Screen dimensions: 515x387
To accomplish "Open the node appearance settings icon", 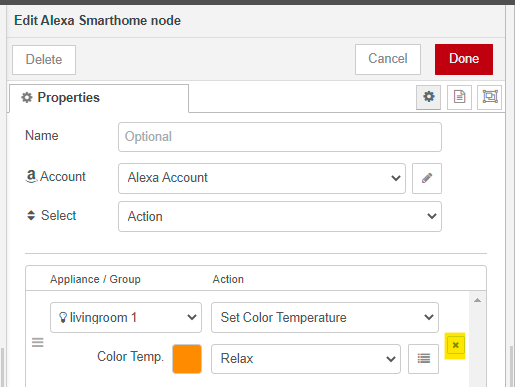I will 490,97.
